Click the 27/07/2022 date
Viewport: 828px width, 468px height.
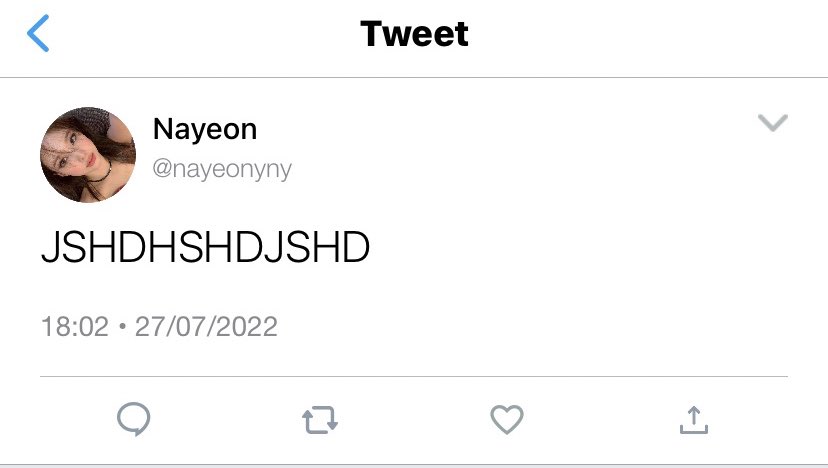206,326
